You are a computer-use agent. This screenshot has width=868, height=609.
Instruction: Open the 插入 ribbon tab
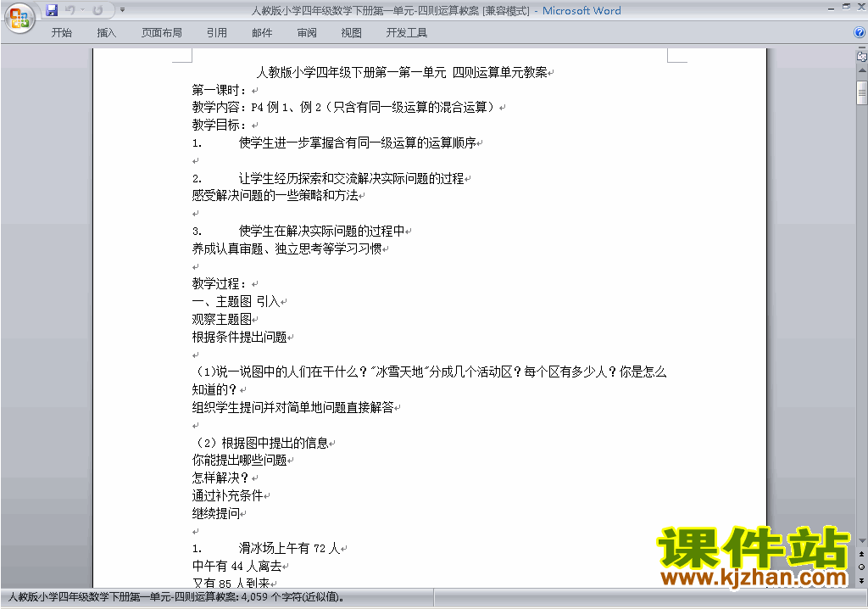click(x=106, y=33)
